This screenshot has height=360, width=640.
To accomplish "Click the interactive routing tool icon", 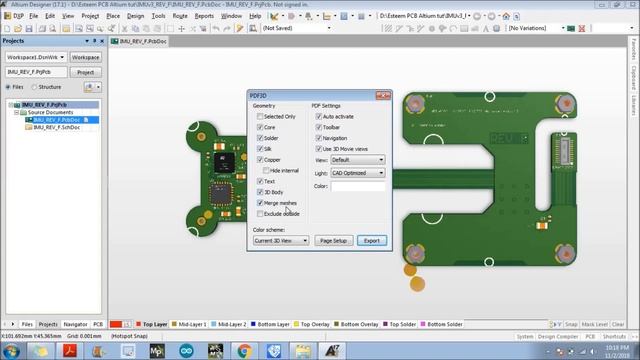I will (398, 29).
